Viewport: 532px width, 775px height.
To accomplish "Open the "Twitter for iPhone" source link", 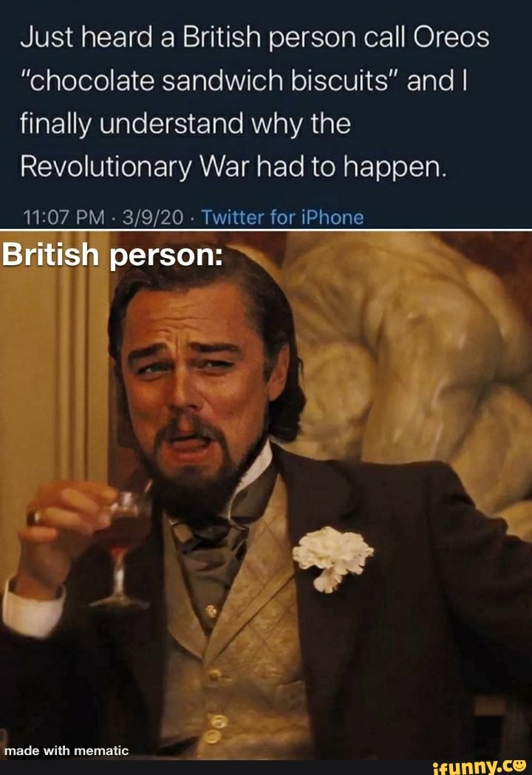I will 282,217.
